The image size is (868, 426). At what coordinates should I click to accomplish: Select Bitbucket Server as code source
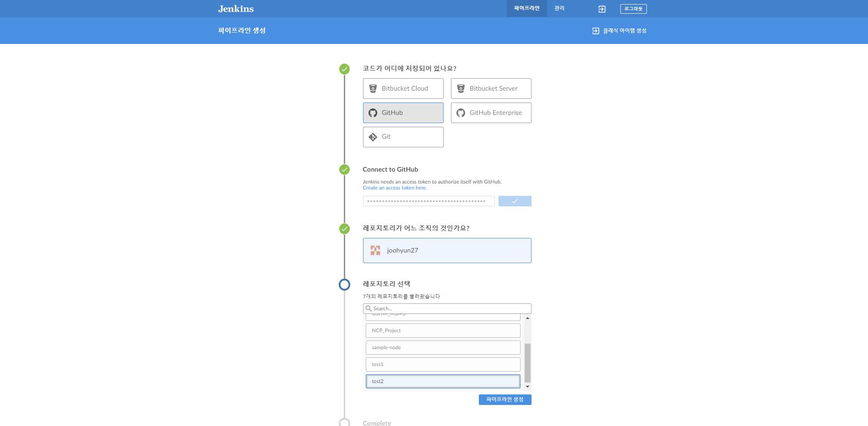pyautogui.click(x=491, y=88)
